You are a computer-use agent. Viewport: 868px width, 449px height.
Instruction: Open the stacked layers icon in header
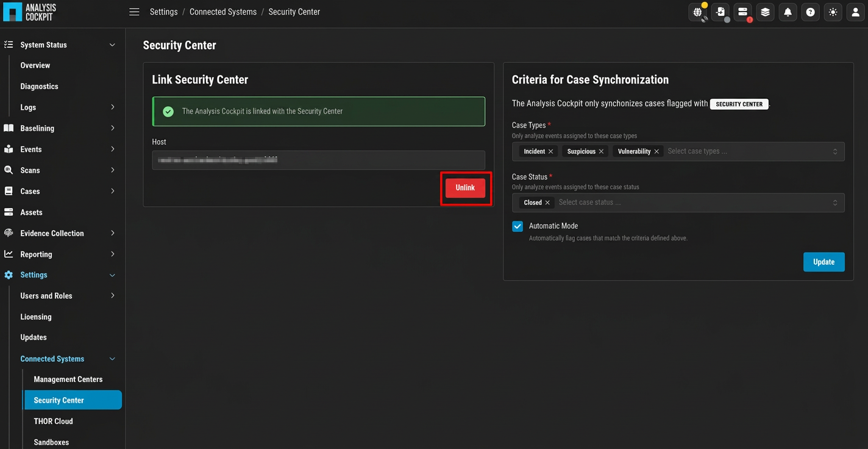tap(766, 12)
